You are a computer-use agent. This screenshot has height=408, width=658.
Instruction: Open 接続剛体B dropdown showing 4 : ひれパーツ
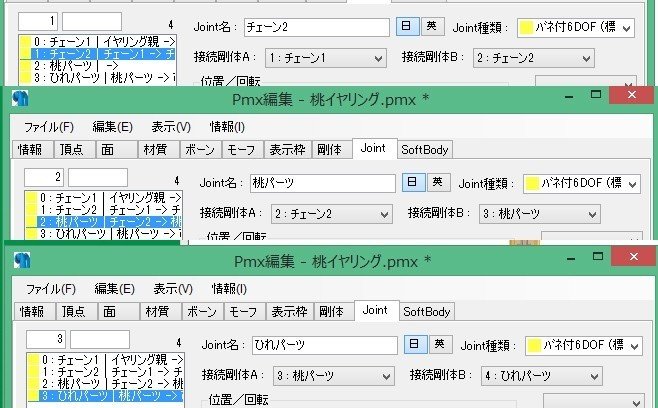coord(541,376)
